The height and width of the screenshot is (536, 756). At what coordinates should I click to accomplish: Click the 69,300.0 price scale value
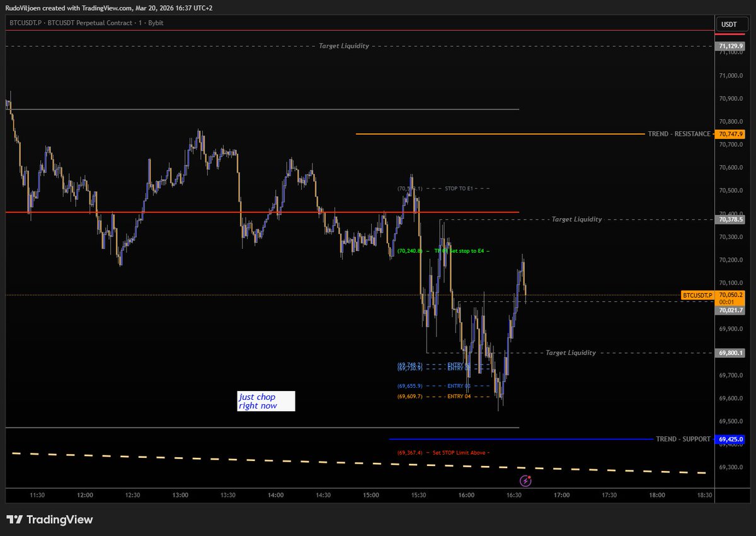[731, 467]
